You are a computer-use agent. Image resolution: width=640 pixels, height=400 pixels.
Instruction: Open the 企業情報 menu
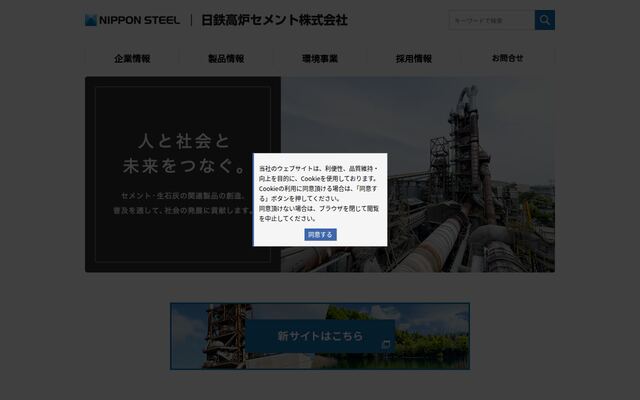132,58
